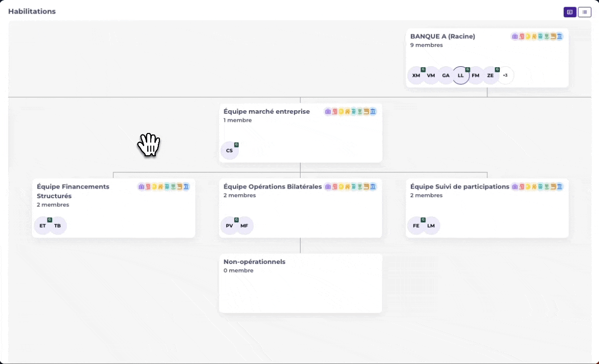Switch to the list view
Image resolution: width=599 pixels, height=364 pixels.
click(x=584, y=12)
